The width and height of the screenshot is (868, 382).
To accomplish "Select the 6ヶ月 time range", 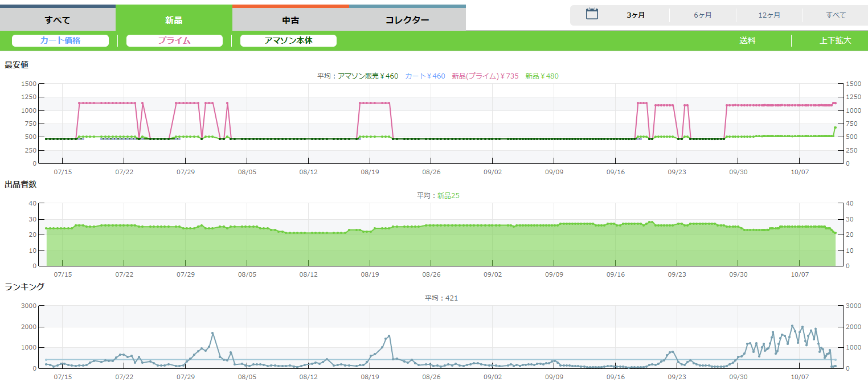I will coord(703,15).
